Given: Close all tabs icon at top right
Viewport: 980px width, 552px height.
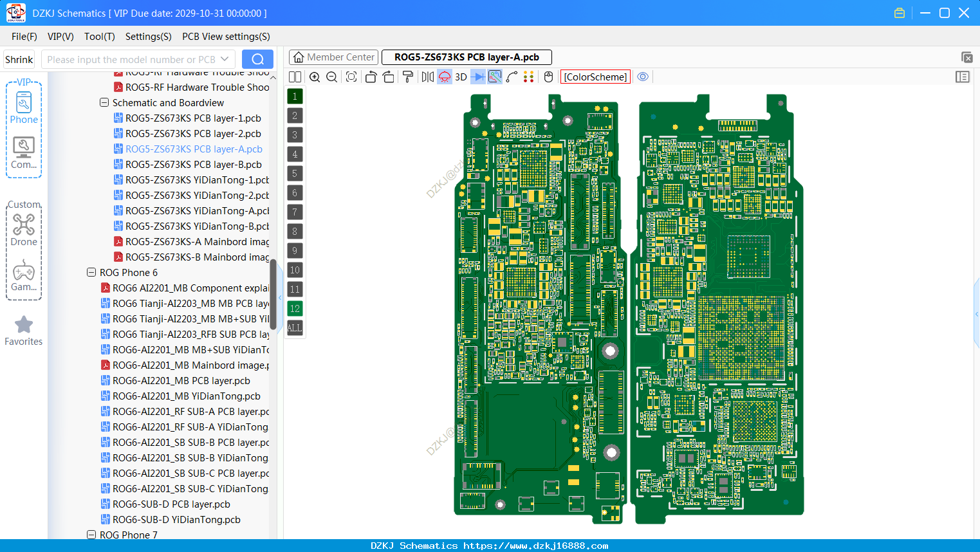Looking at the screenshot, I should tap(966, 57).
